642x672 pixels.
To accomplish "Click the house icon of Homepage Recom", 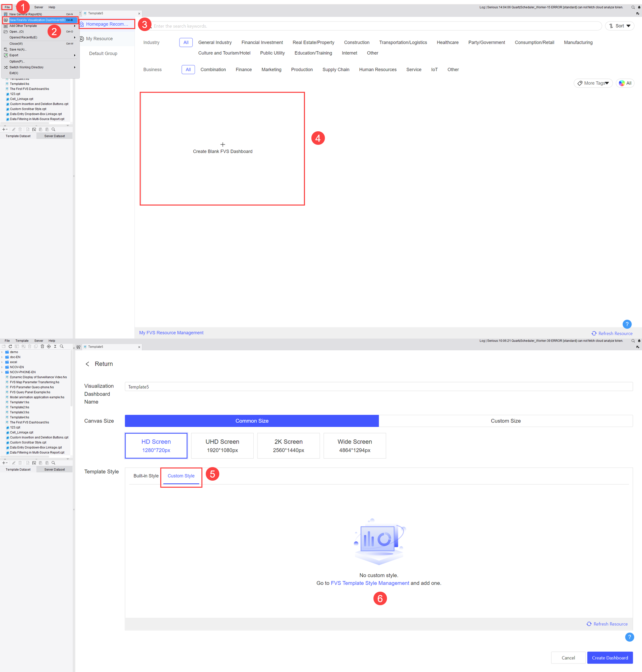I will [x=82, y=24].
